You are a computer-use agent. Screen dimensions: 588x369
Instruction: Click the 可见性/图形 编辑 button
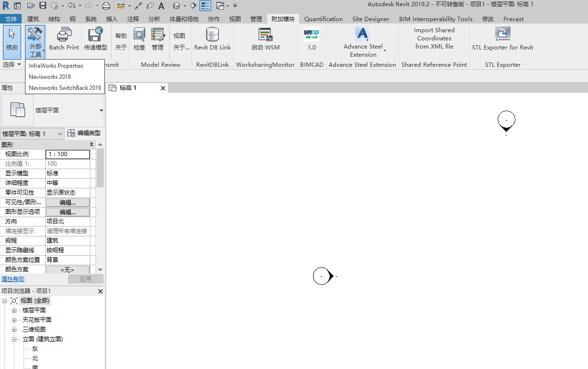coord(67,202)
